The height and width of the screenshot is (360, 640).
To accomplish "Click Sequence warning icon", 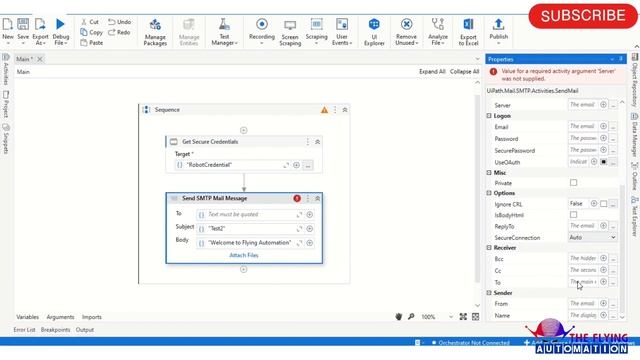I will tap(324, 110).
